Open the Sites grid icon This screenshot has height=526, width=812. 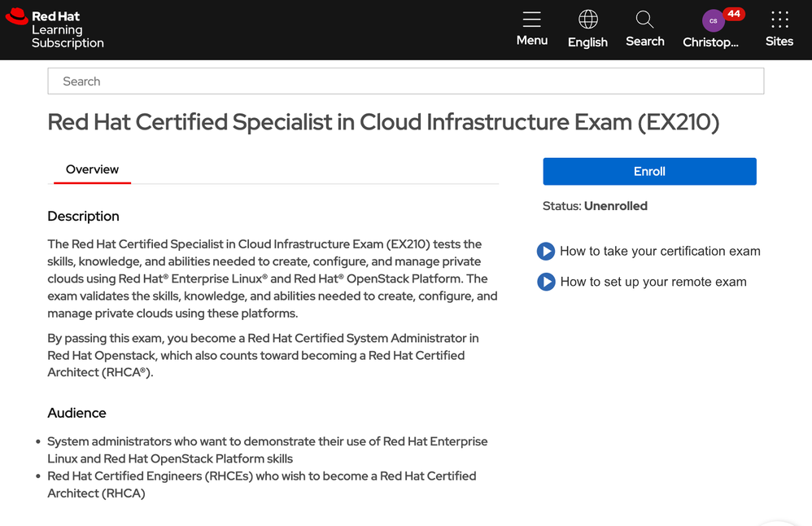(x=779, y=20)
